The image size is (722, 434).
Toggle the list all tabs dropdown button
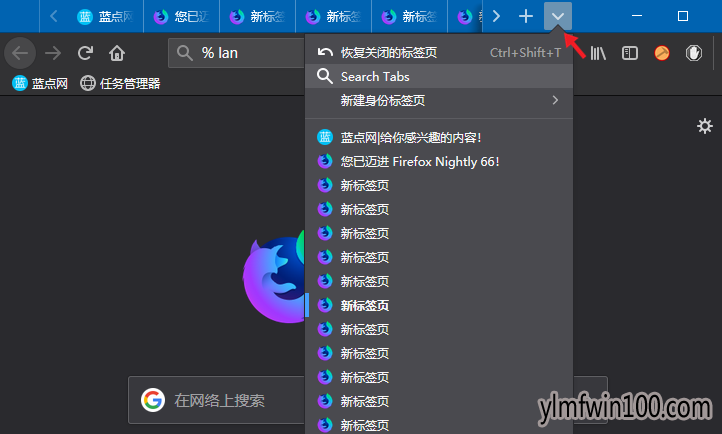tap(558, 17)
